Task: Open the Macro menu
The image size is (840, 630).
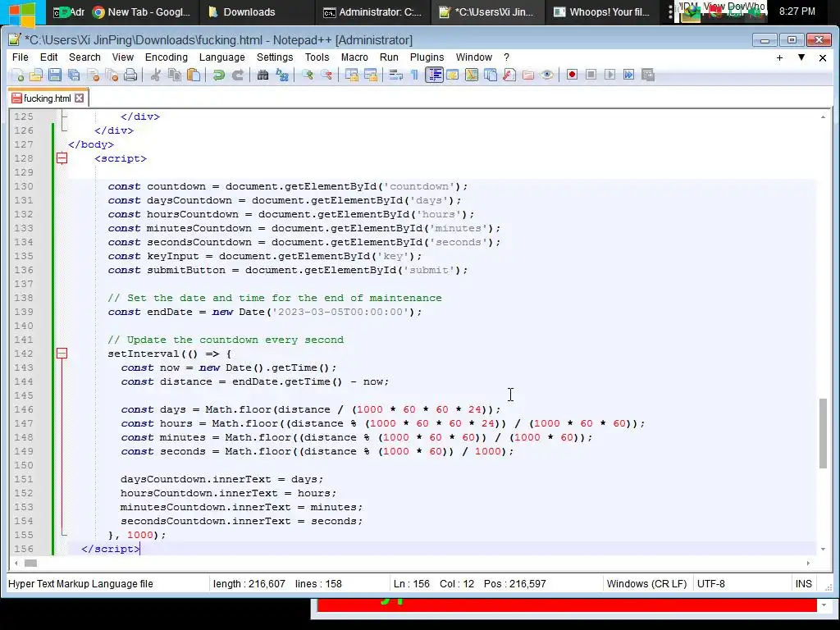Action: click(354, 57)
